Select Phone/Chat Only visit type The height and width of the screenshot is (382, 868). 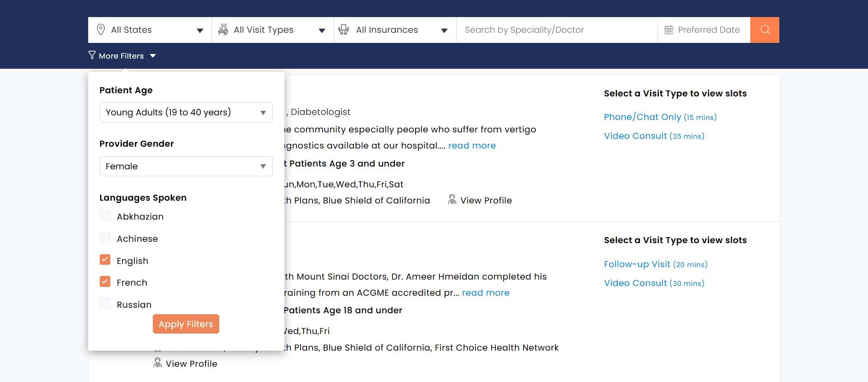(x=660, y=117)
